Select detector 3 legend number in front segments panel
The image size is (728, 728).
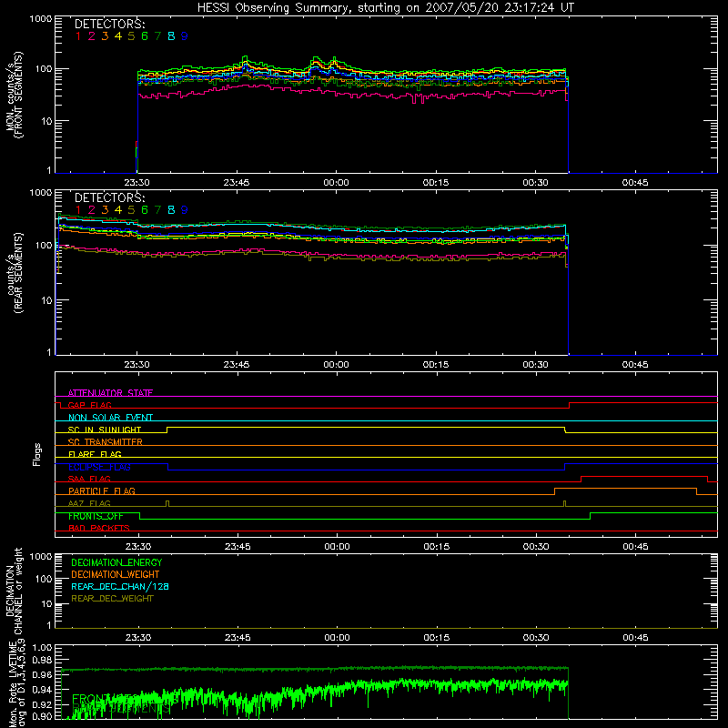tap(105, 36)
